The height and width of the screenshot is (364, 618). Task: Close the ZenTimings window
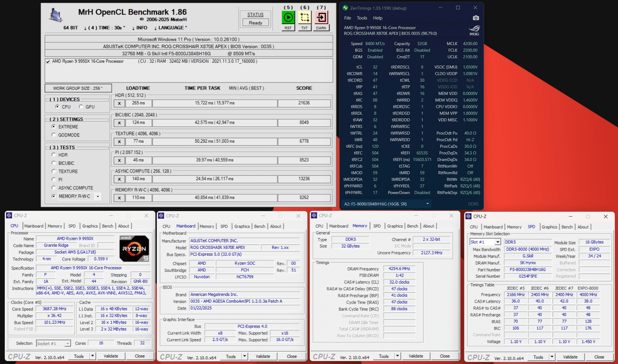(475, 8)
